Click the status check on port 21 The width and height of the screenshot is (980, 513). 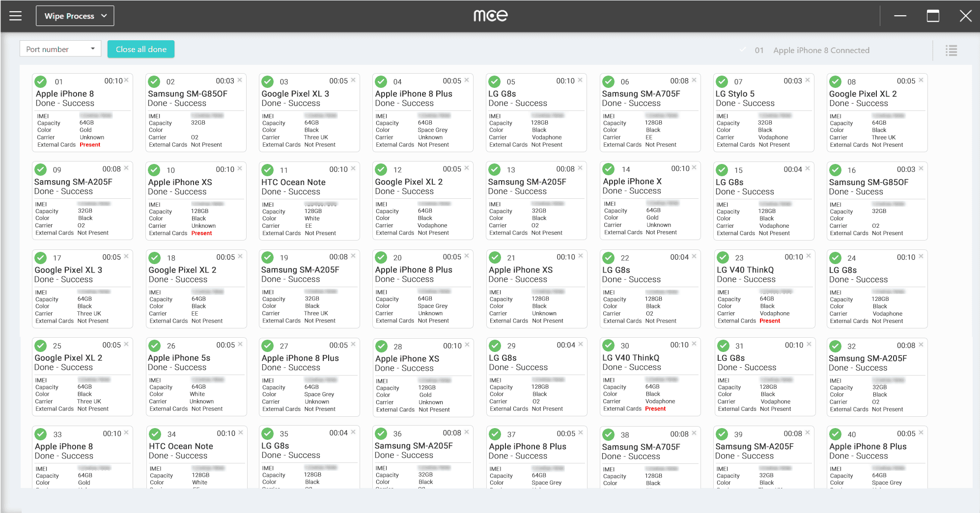495,257
